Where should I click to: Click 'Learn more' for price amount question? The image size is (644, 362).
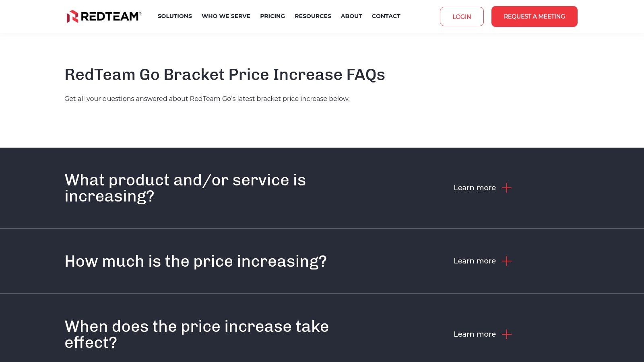475,261
